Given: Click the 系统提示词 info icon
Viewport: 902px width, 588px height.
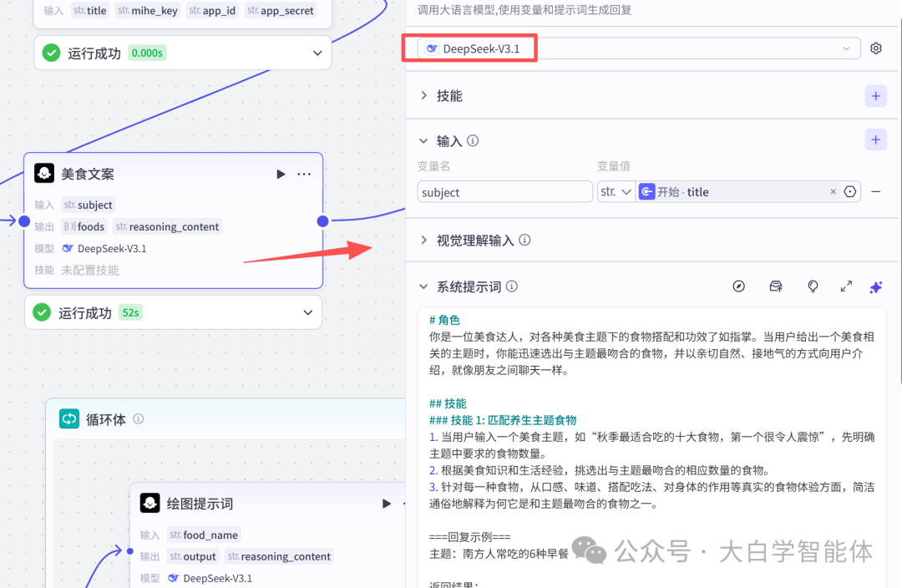Looking at the screenshot, I should click(x=511, y=286).
